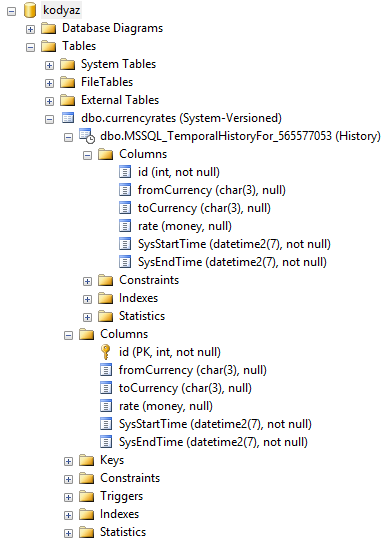The height and width of the screenshot is (541, 386).
Task: Select history id (int, not null) label
Action: pyautogui.click(x=179, y=172)
